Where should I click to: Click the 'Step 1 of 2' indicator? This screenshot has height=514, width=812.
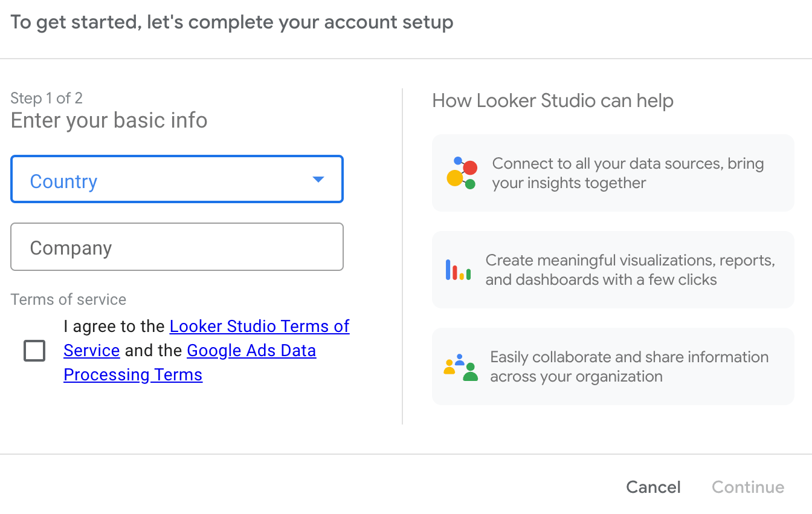[47, 98]
